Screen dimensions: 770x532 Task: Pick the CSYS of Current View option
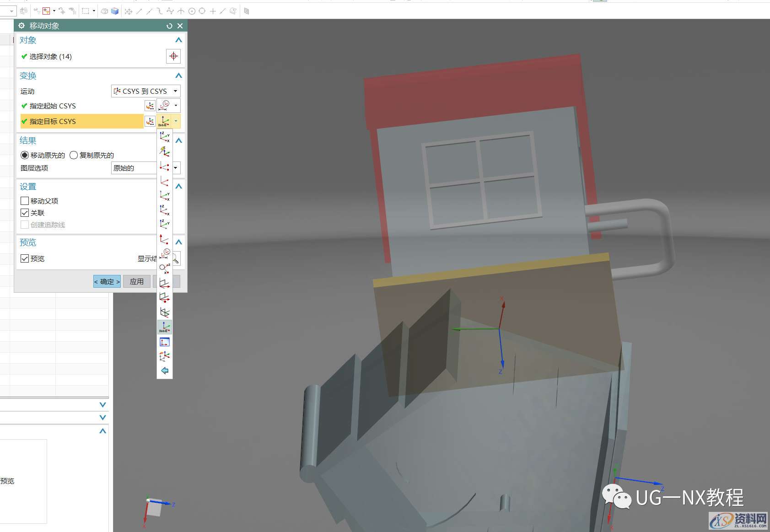pos(165,342)
